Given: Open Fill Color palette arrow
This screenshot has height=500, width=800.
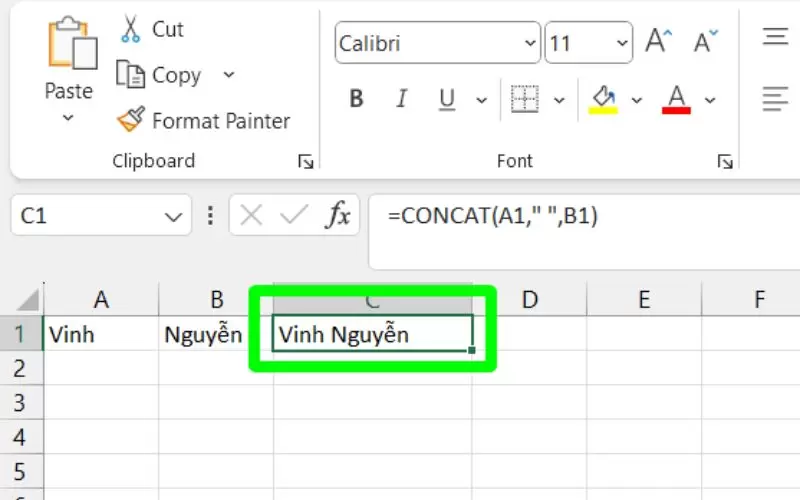Looking at the screenshot, I should click(636, 100).
